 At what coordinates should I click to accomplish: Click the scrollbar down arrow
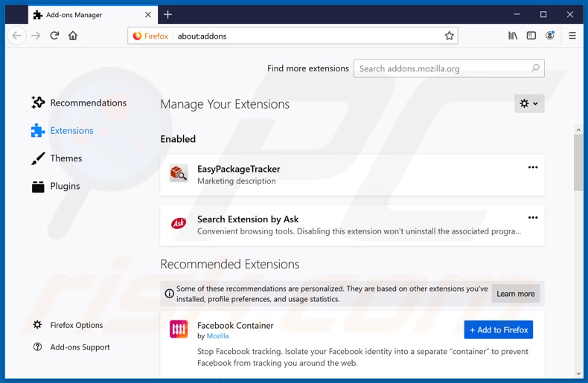pos(578,373)
